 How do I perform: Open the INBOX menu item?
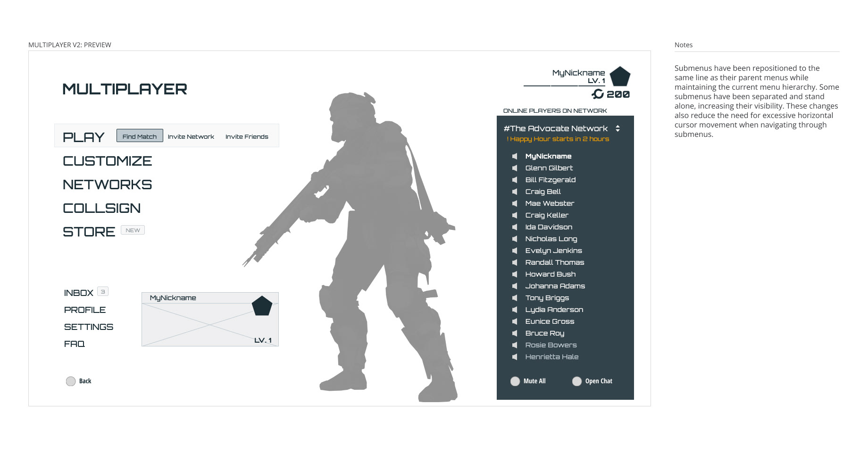[79, 293]
